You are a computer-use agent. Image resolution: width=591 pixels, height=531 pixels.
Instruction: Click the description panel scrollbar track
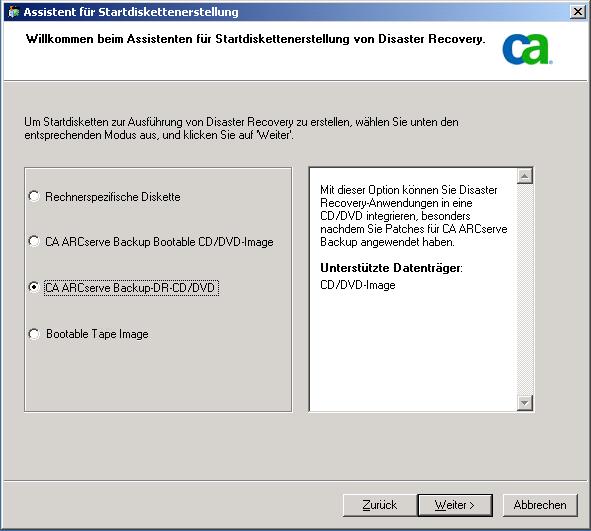tap(525, 289)
